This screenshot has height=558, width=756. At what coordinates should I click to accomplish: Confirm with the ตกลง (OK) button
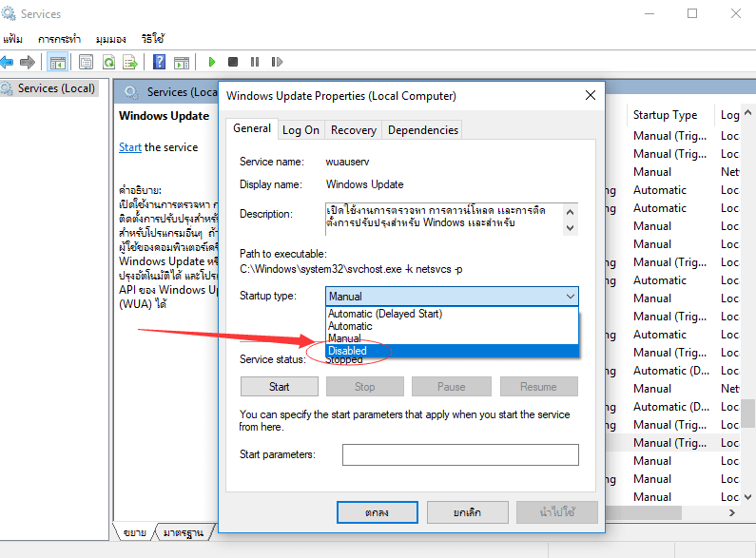(x=377, y=512)
